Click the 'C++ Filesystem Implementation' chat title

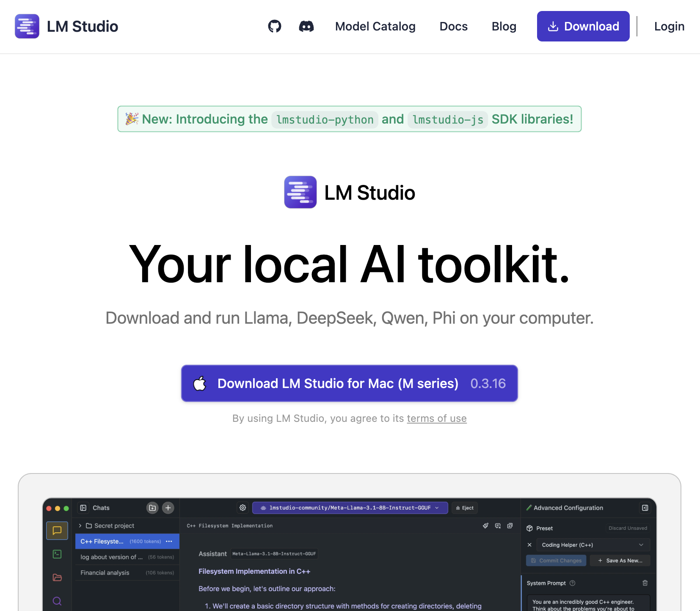click(x=230, y=526)
